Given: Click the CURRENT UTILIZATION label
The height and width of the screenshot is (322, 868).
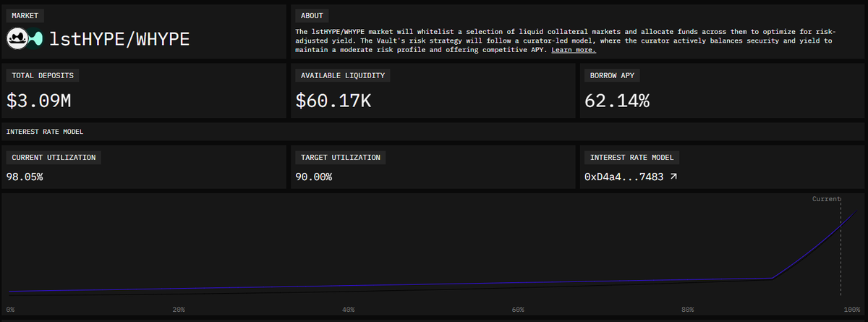Looking at the screenshot, I should coord(53,157).
